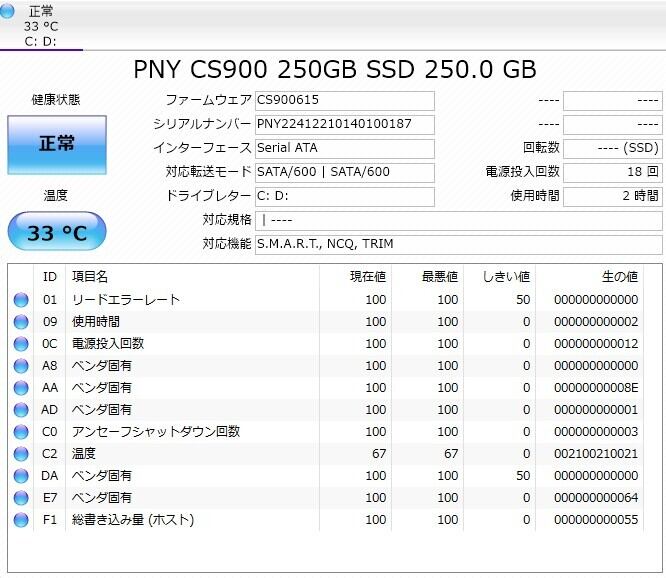Click the ベンダ固有 name in row A8
This screenshot has height=578, width=666.
[102, 366]
